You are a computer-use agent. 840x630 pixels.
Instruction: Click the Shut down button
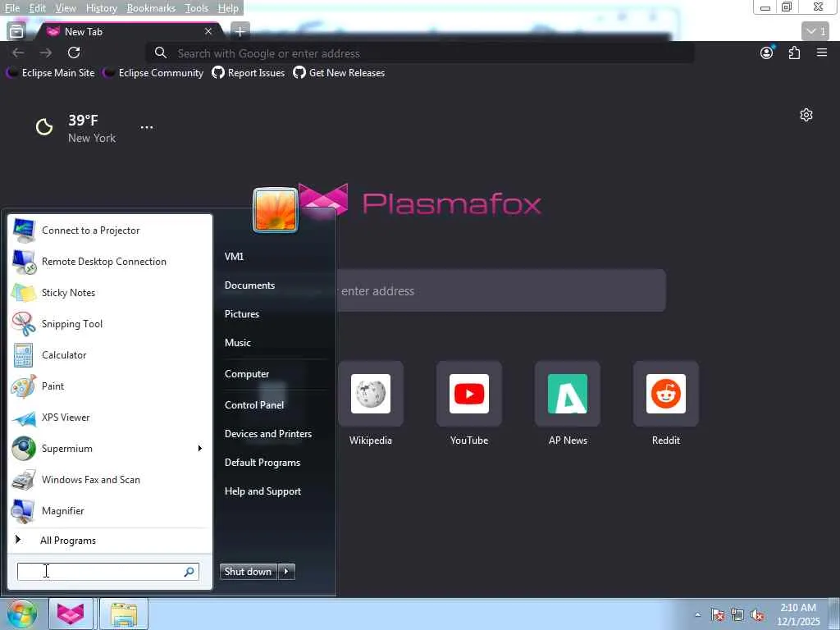point(249,572)
